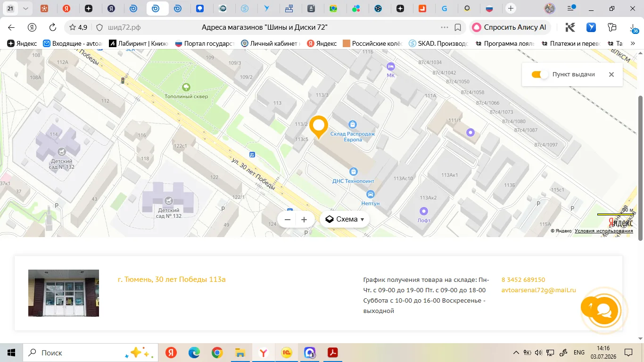Click the blue Y extension icon in toolbar
This screenshot has width=644, height=362.
591,27
